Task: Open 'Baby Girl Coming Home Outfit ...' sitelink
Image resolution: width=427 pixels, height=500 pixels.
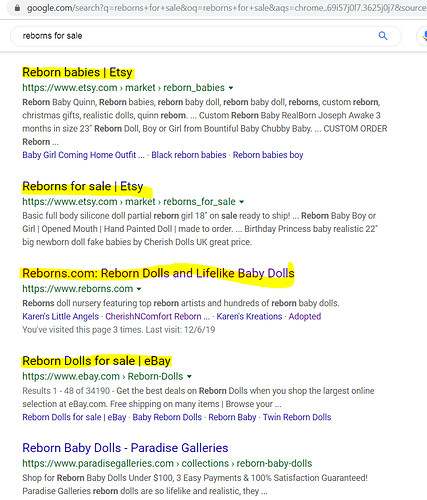Action: 83,155
